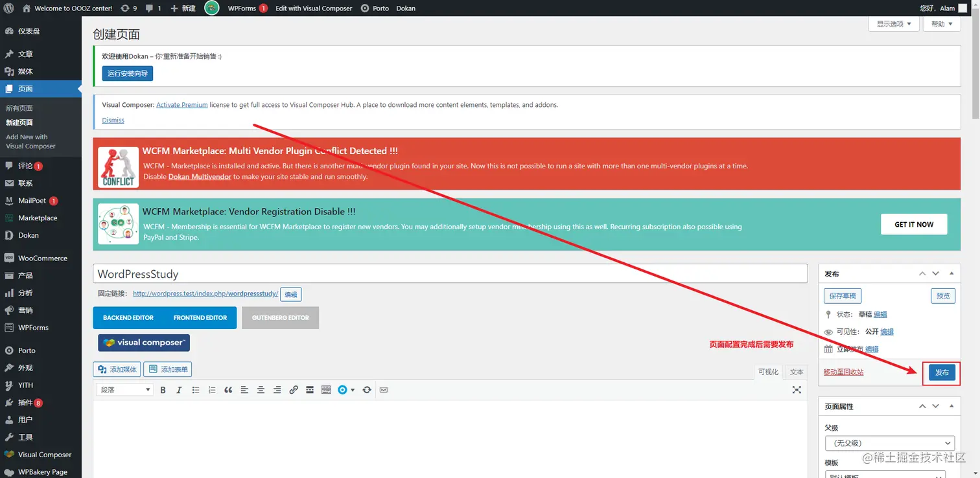Align text right

tap(277, 390)
